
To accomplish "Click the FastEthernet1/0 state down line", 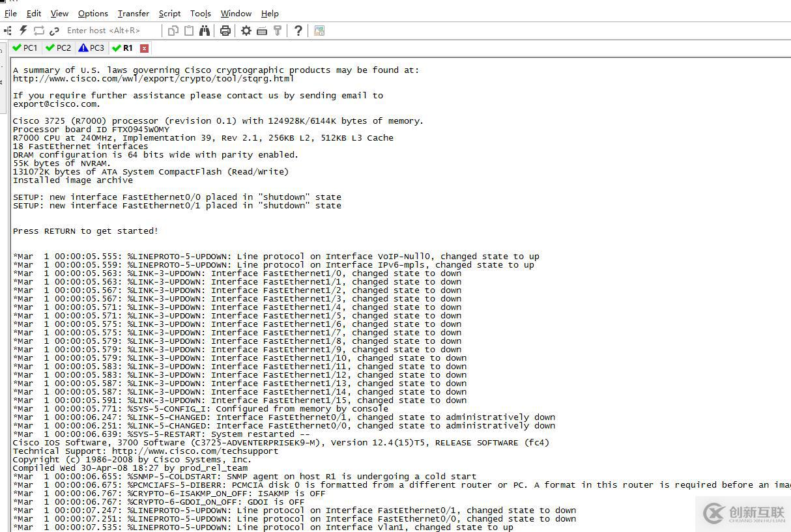I will click(237, 273).
